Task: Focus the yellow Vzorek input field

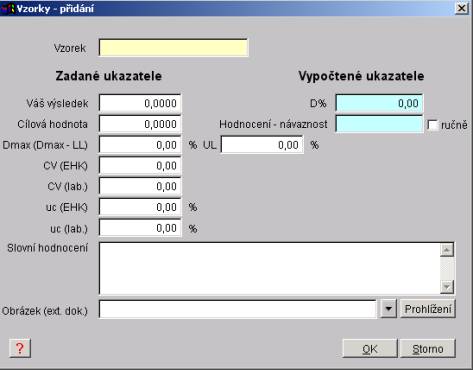Action: click(173, 48)
